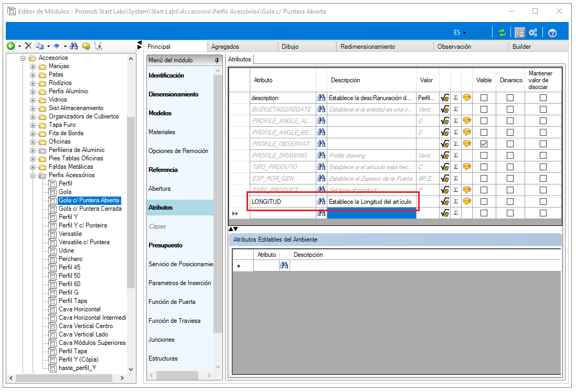Click the gears settings icon in header
Viewport: 576px width, 392px height.
tap(533, 32)
